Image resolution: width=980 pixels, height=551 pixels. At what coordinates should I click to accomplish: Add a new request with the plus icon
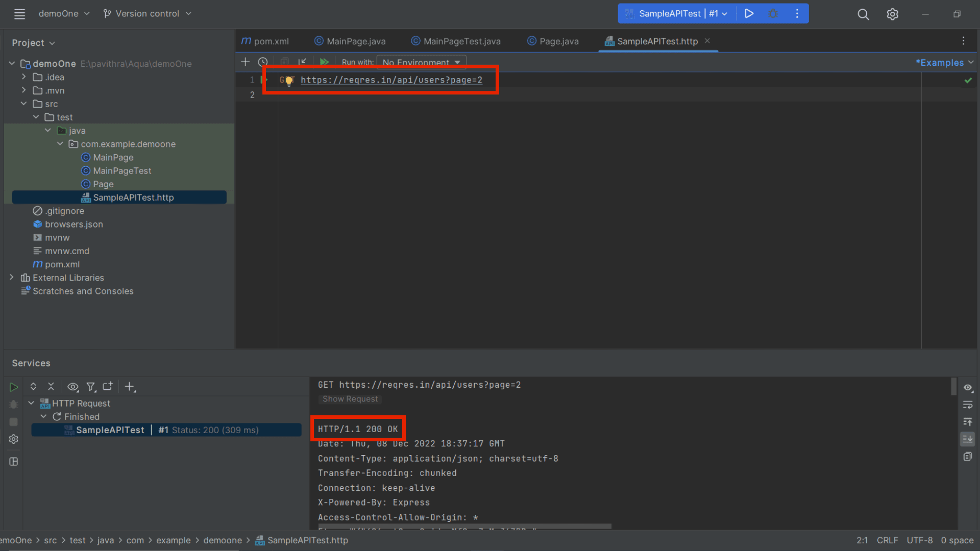click(245, 62)
